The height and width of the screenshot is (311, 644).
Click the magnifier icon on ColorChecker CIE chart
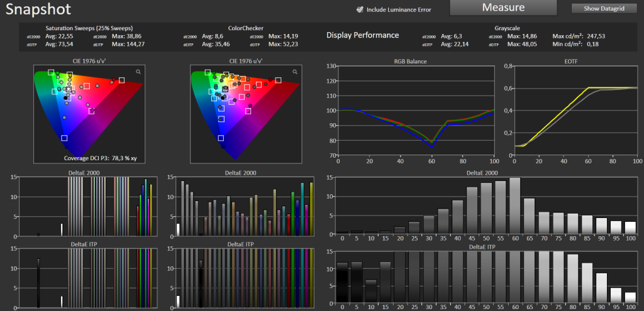295,72
